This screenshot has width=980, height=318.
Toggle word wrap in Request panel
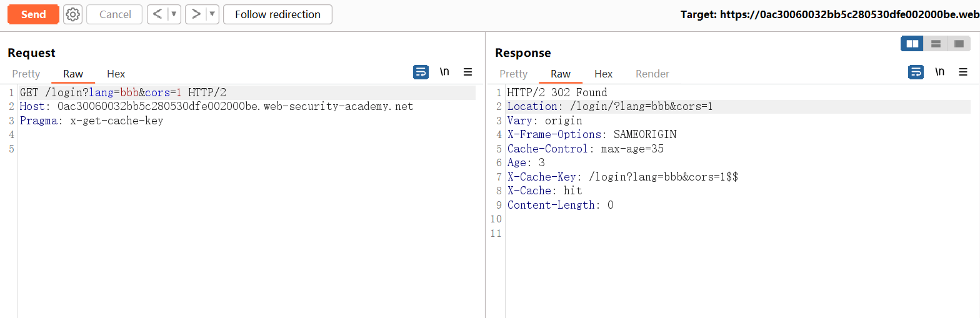(x=421, y=72)
